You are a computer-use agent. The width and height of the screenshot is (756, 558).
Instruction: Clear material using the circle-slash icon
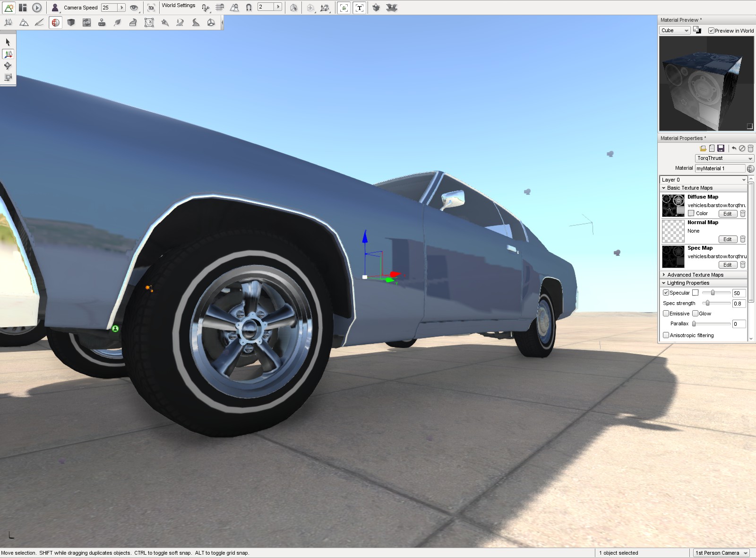point(742,148)
